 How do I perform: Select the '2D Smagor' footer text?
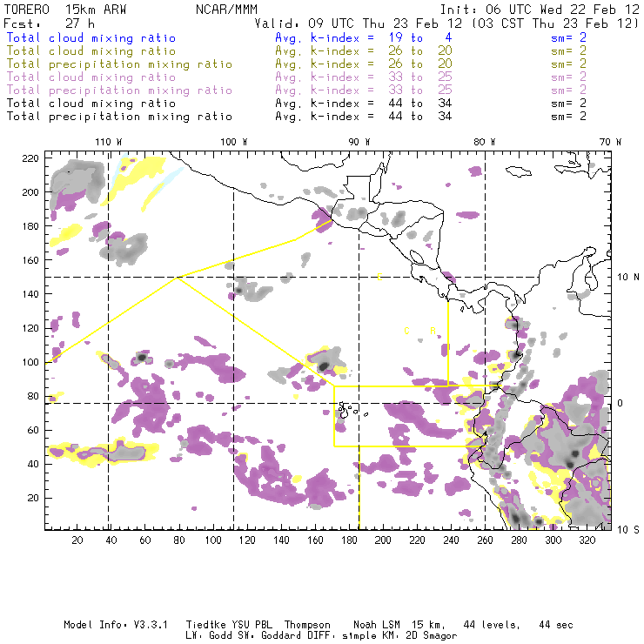[x=432, y=636]
